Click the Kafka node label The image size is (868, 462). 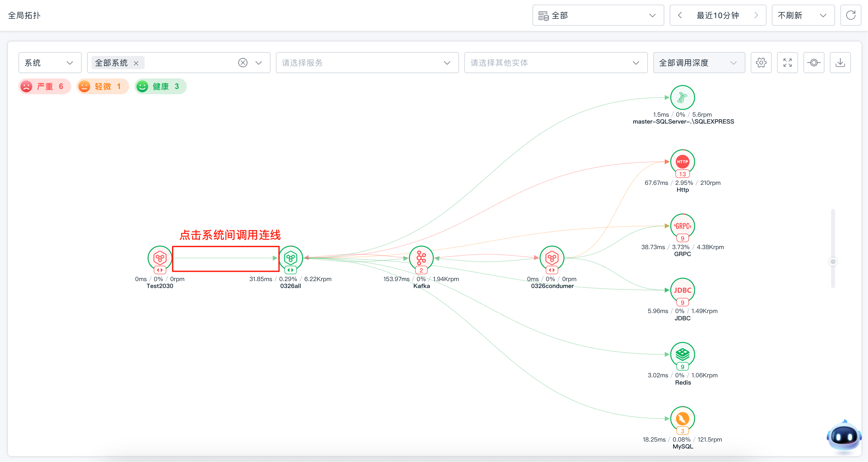pyautogui.click(x=421, y=286)
